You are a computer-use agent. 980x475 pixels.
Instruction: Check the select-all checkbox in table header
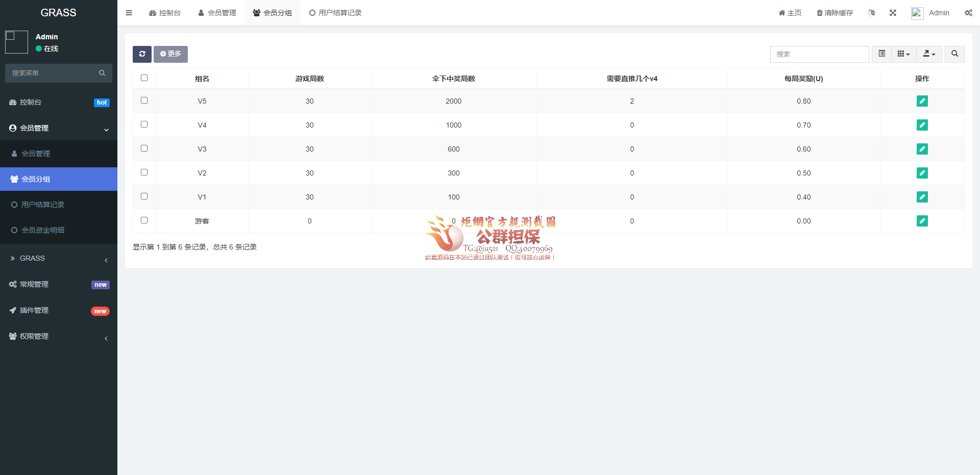[144, 78]
